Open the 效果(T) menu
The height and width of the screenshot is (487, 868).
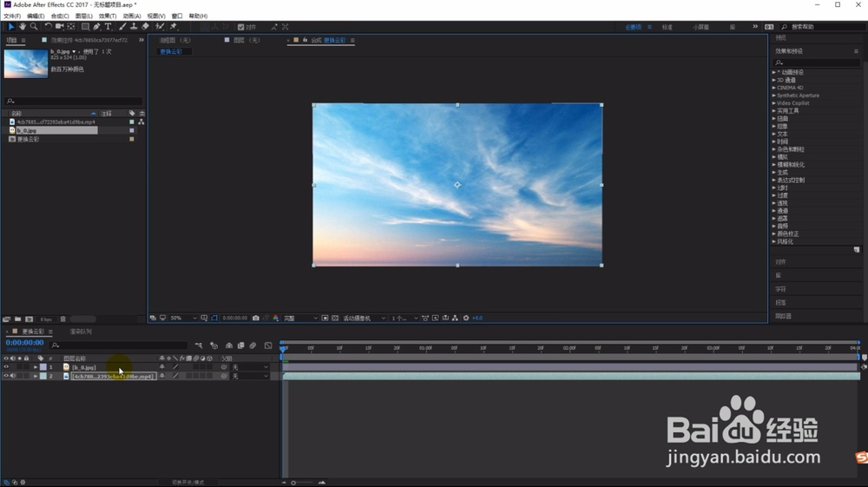(x=108, y=16)
